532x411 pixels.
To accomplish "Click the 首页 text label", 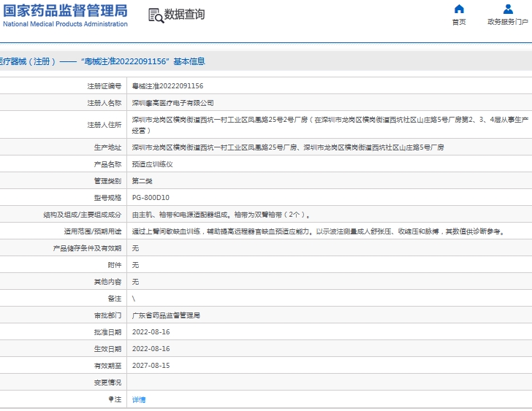I will coord(459,22).
